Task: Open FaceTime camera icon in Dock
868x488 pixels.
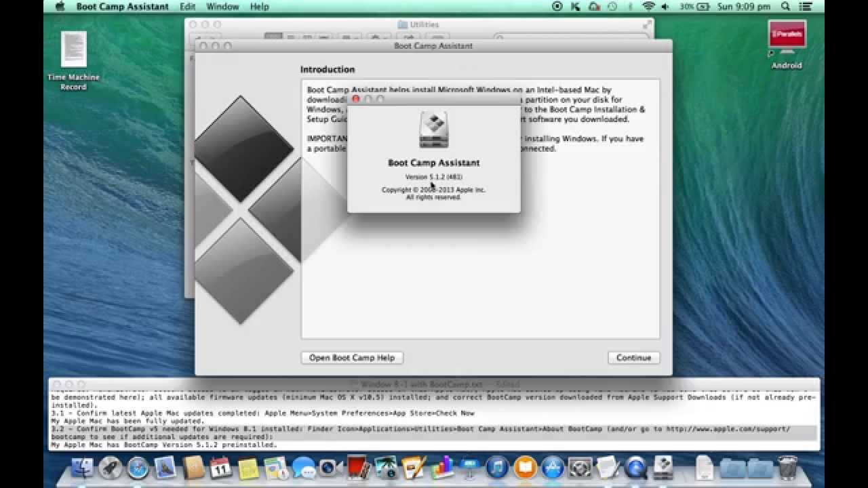Action: [331, 469]
